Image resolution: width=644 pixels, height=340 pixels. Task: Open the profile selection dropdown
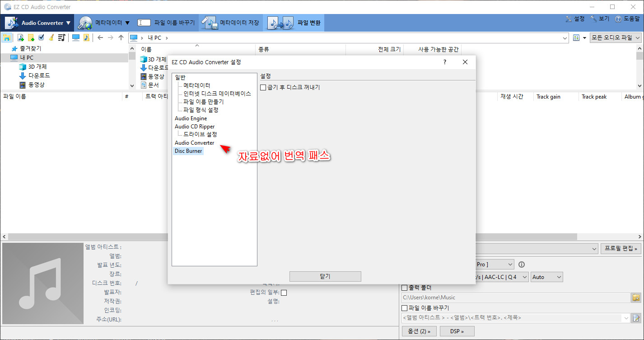pos(594,249)
